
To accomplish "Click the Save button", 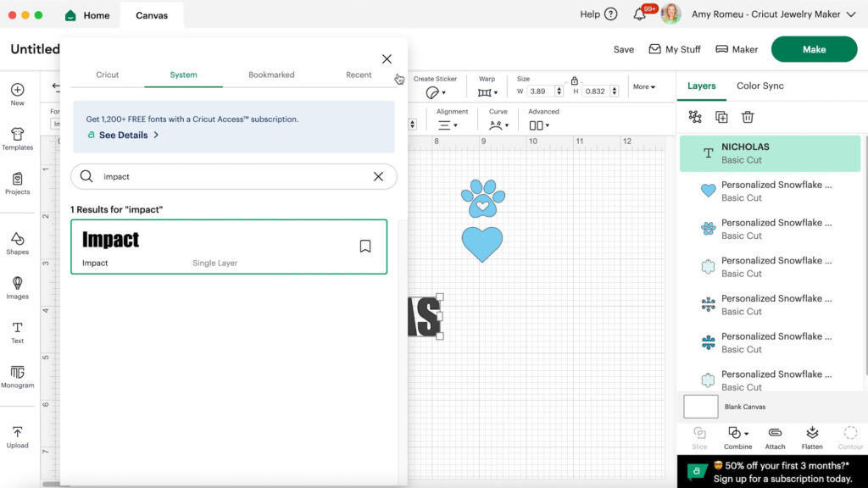I will [x=623, y=49].
